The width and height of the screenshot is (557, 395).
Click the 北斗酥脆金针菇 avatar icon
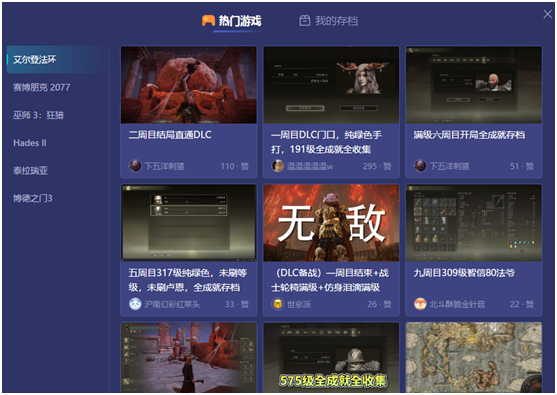[x=420, y=304]
